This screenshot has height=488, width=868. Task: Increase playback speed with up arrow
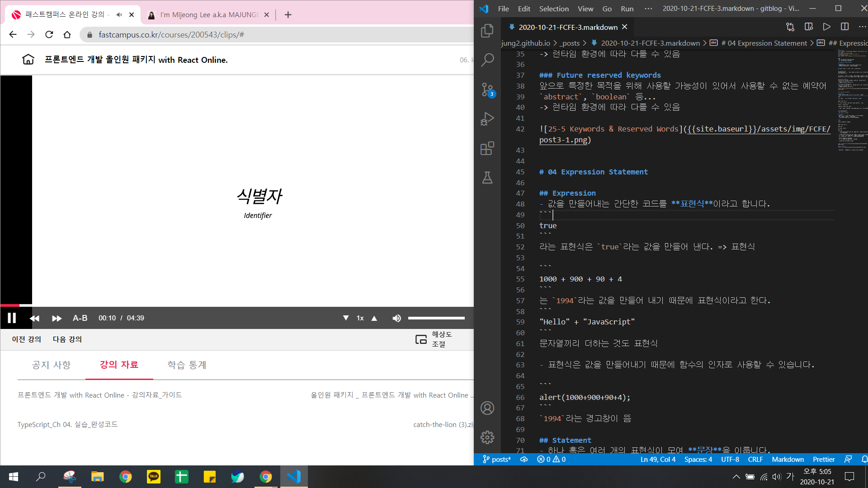coord(374,318)
